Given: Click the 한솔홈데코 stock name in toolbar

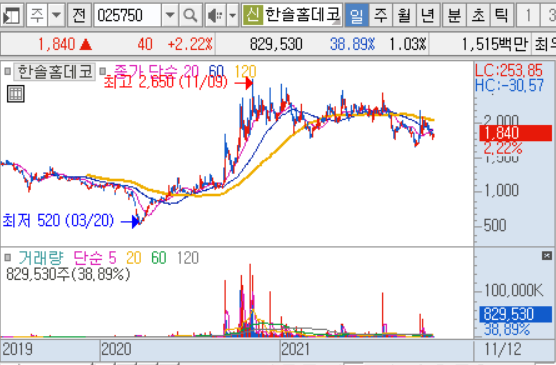Looking at the screenshot, I should 303,15.
